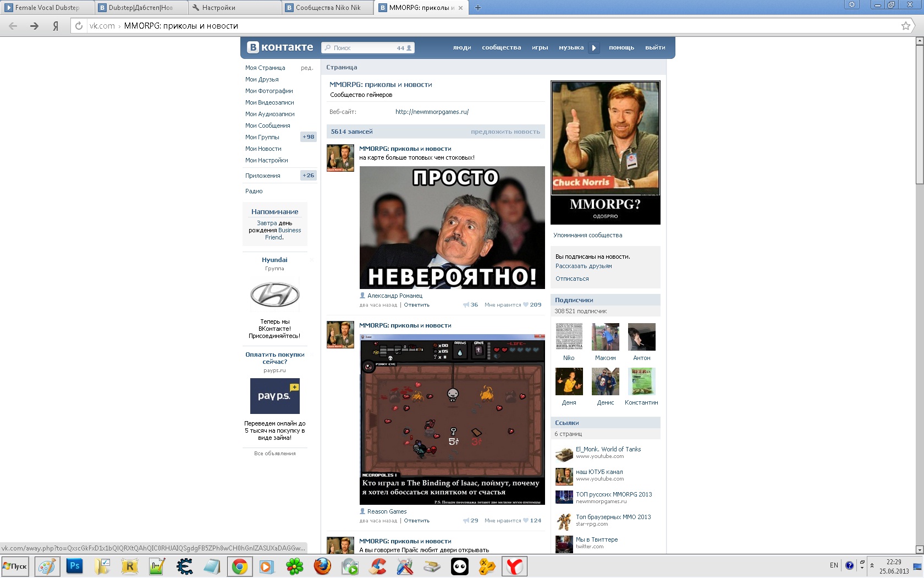The image size is (924, 578).
Task: Click the Поиск search field
Action: click(x=368, y=48)
